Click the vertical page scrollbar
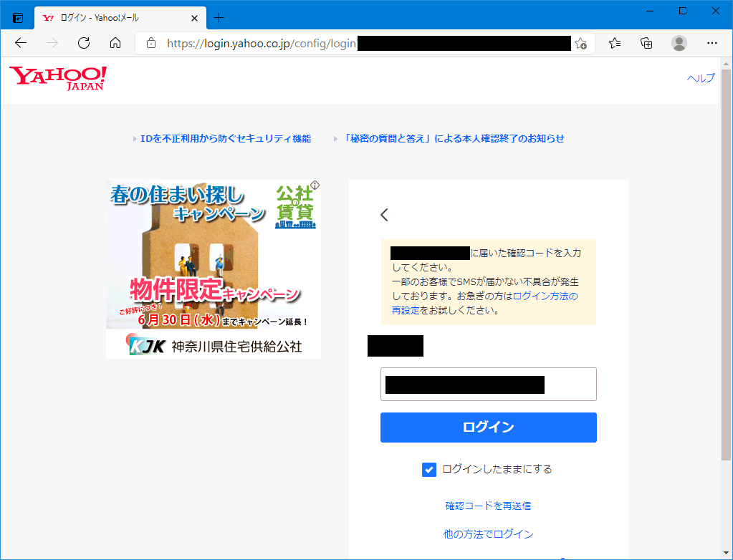 click(726, 286)
